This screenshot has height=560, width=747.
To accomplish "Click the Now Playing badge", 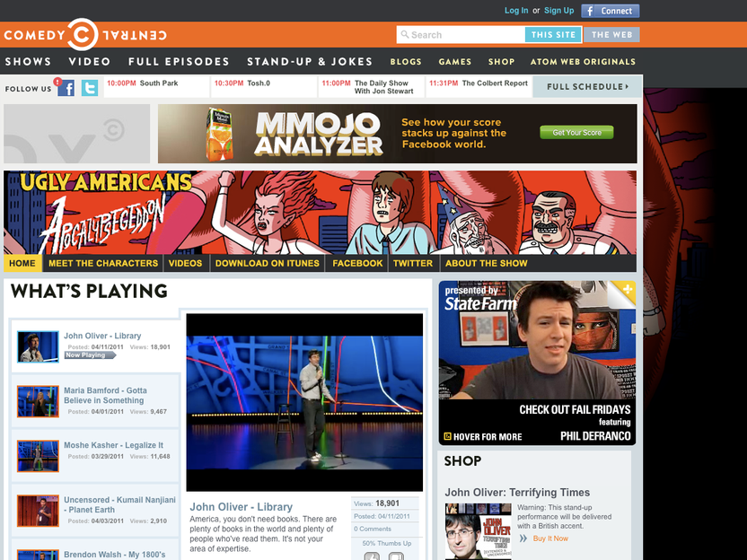I will coord(90,355).
